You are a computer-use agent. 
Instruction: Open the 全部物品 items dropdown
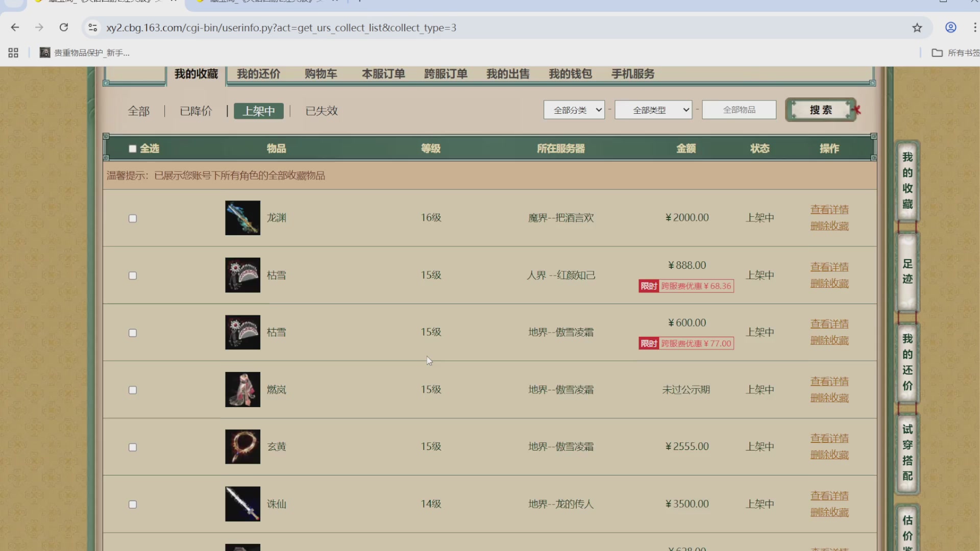click(739, 109)
